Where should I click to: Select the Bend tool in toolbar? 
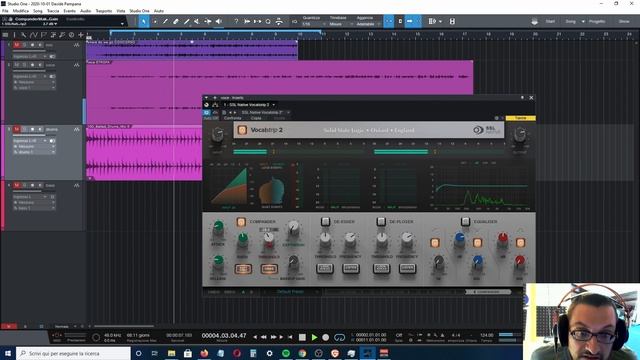pos(208,21)
